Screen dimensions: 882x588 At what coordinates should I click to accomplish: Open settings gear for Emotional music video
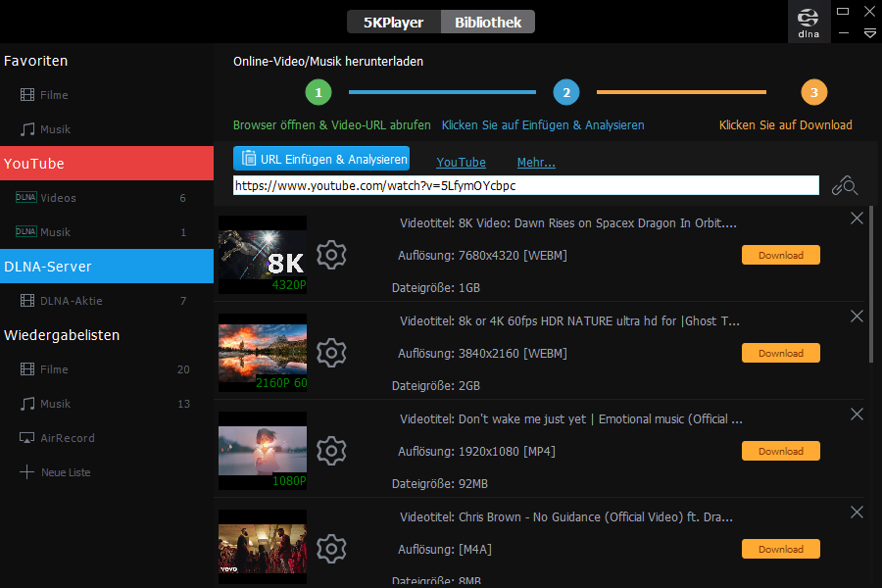click(x=332, y=451)
